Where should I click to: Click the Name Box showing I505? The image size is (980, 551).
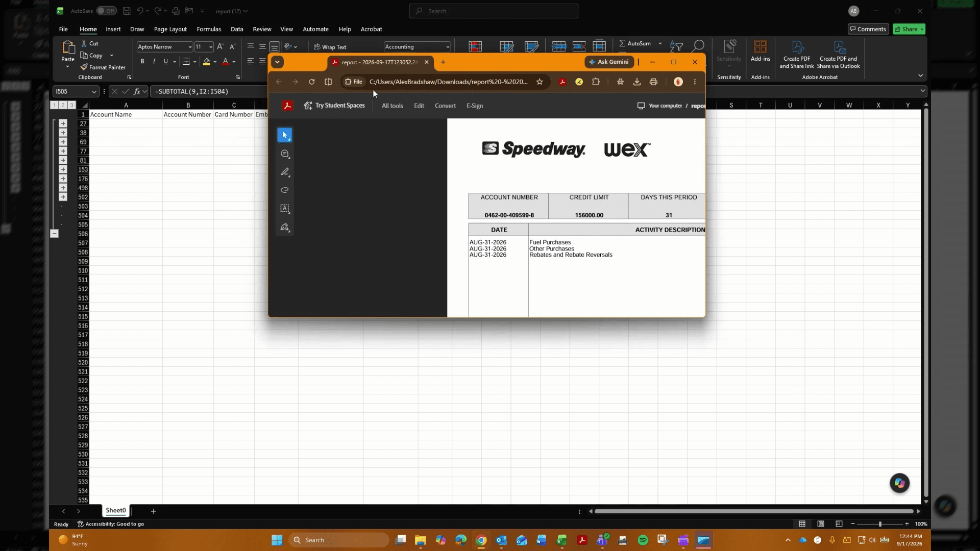point(76,91)
